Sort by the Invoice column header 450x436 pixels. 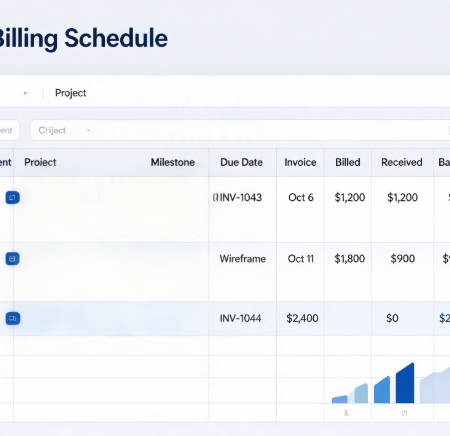(300, 162)
